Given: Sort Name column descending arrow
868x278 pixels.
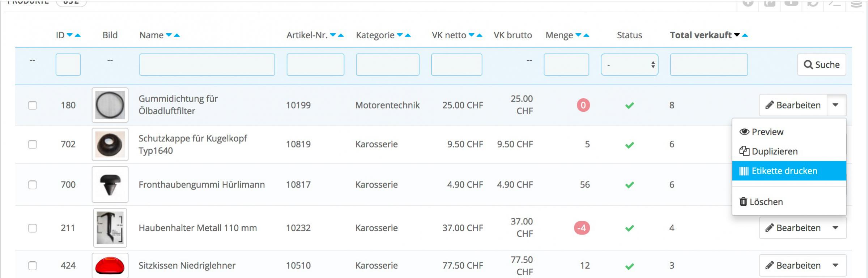Looking at the screenshot, I should (x=169, y=35).
